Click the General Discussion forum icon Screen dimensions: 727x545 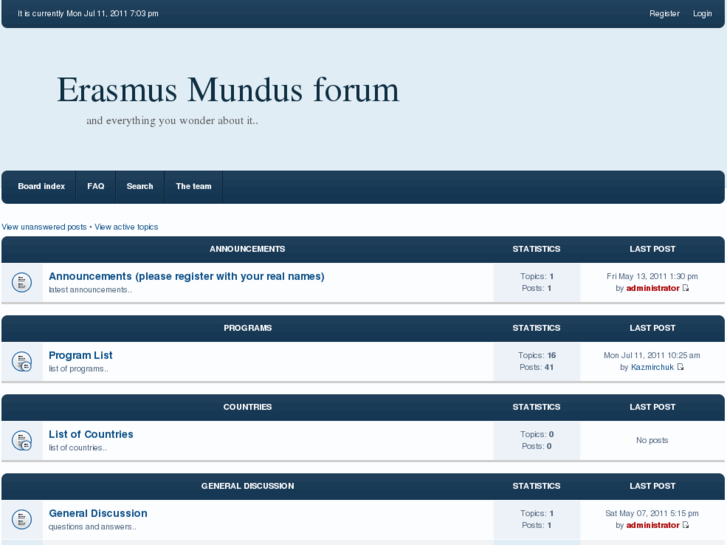22,519
